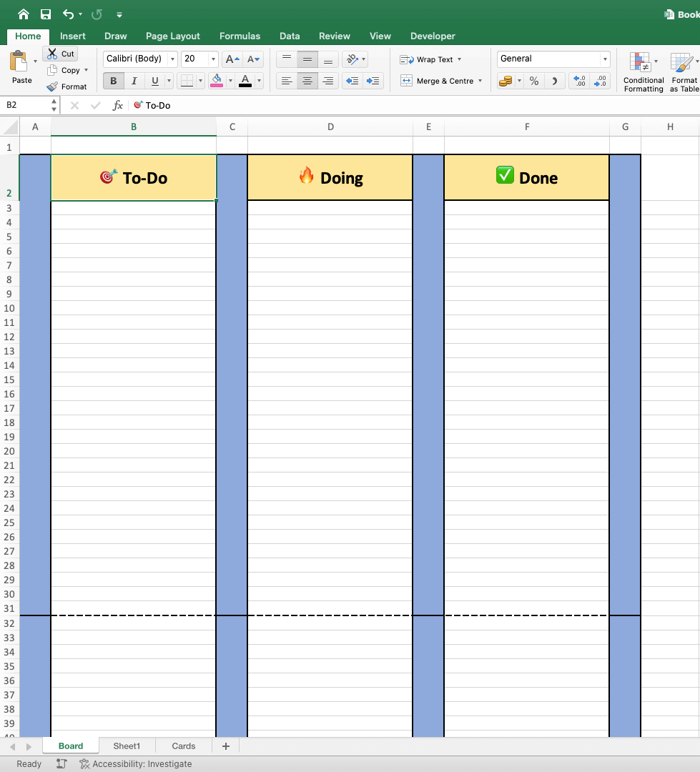
Task: Click the Undo arrow
Action: pyautogui.click(x=69, y=13)
